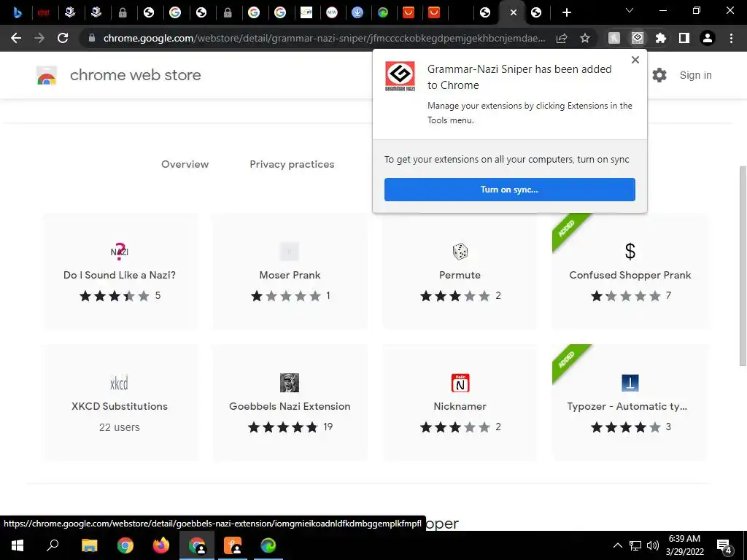747x560 pixels.
Task: Open Confused Shopper Prank extension
Action: tap(630, 271)
